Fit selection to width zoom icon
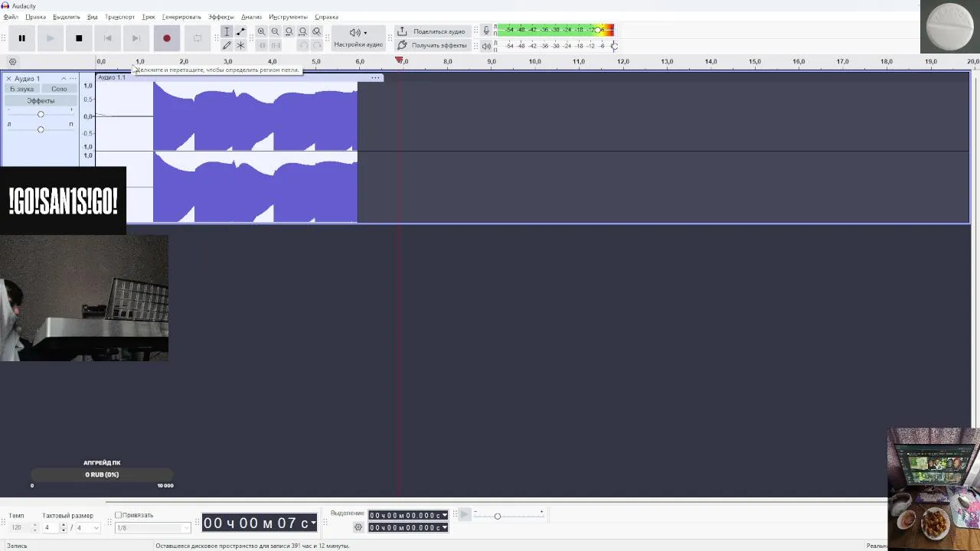Viewport: 980px width, 551px height. 289,31
